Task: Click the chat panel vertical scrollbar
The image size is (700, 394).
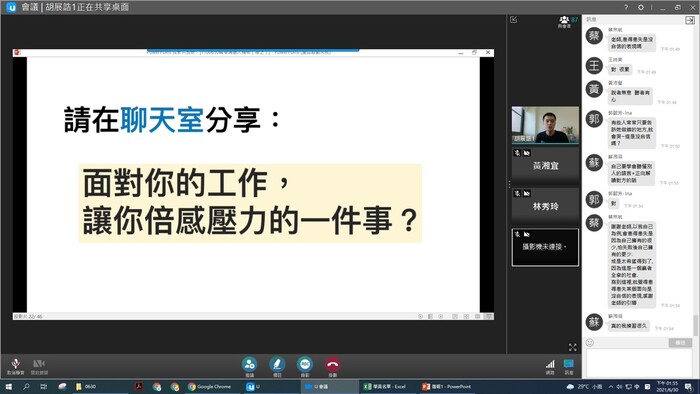Action: (x=695, y=325)
